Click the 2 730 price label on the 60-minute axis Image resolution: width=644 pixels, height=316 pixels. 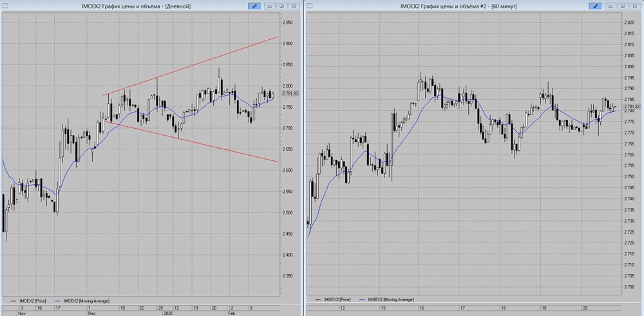pyautogui.click(x=629, y=221)
